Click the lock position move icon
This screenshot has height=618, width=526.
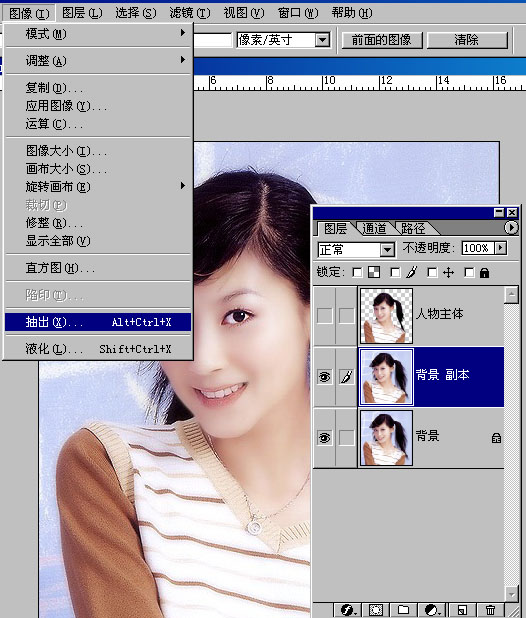(x=448, y=273)
